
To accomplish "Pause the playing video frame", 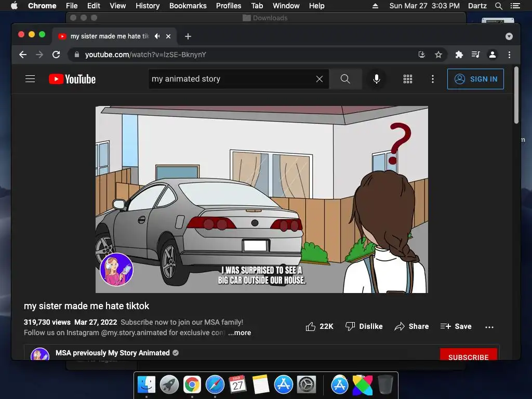I will point(262,199).
